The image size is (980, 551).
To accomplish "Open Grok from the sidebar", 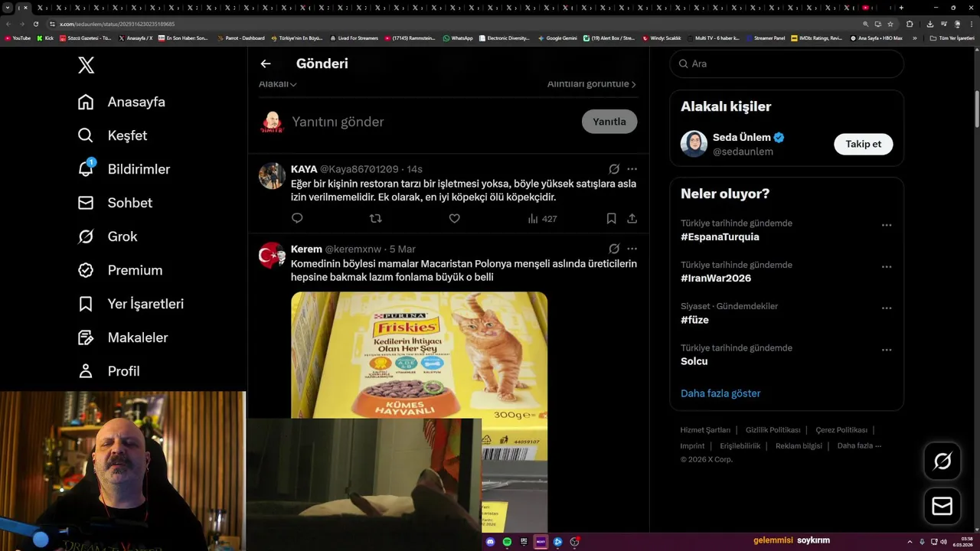I will pos(108,236).
